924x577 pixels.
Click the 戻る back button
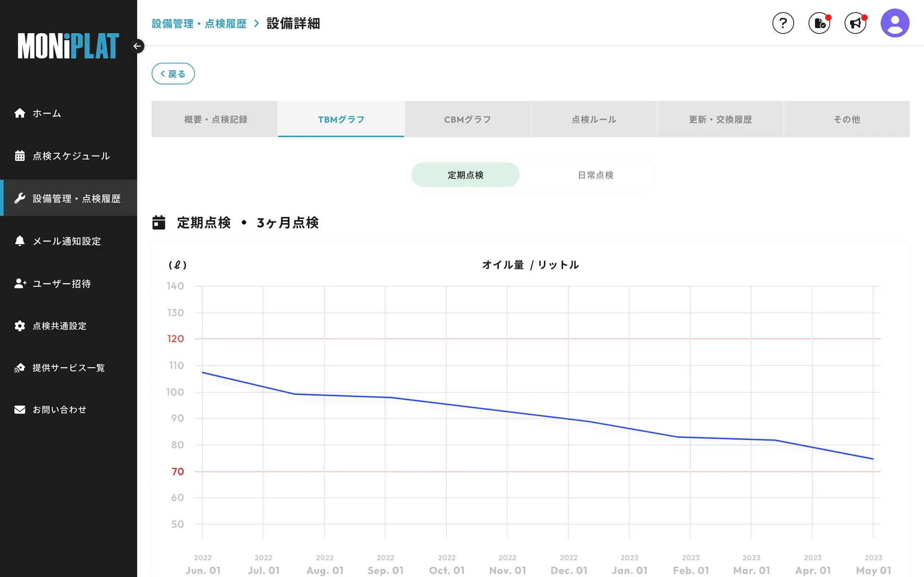(x=173, y=73)
